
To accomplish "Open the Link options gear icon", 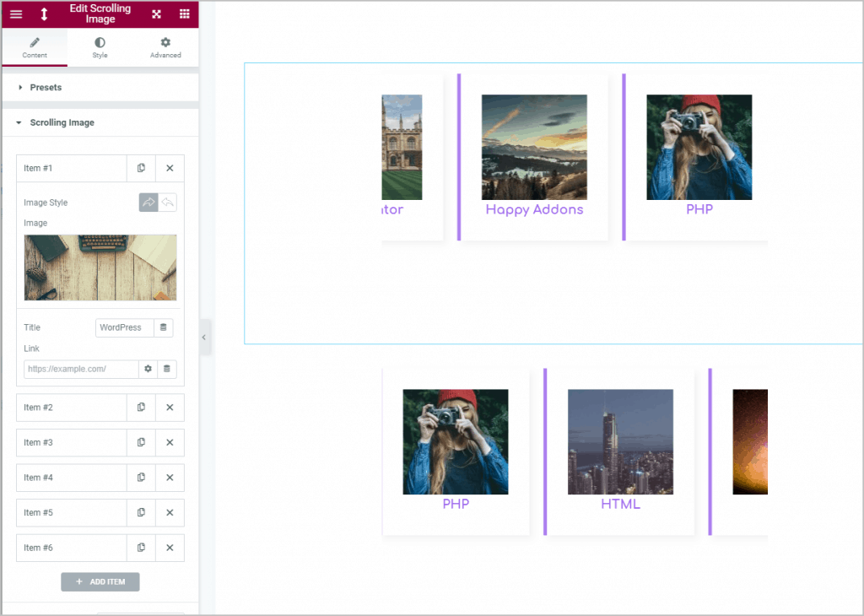I will pyautogui.click(x=148, y=369).
